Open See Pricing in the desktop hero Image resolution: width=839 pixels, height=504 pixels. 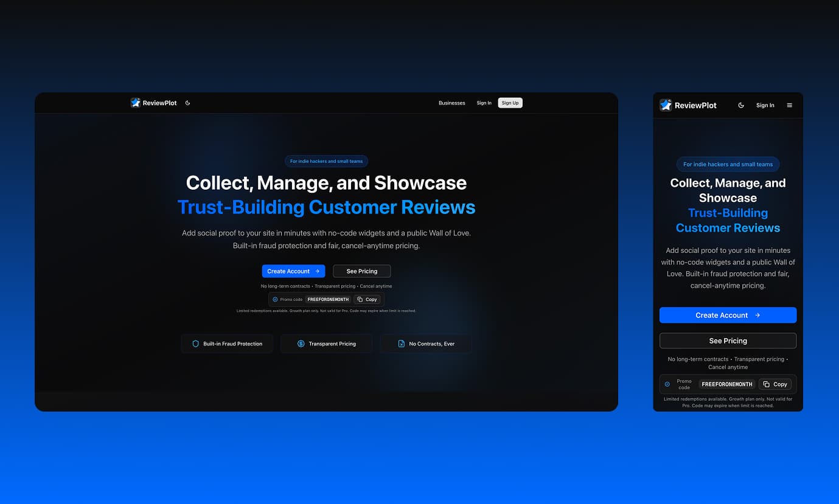coord(361,271)
